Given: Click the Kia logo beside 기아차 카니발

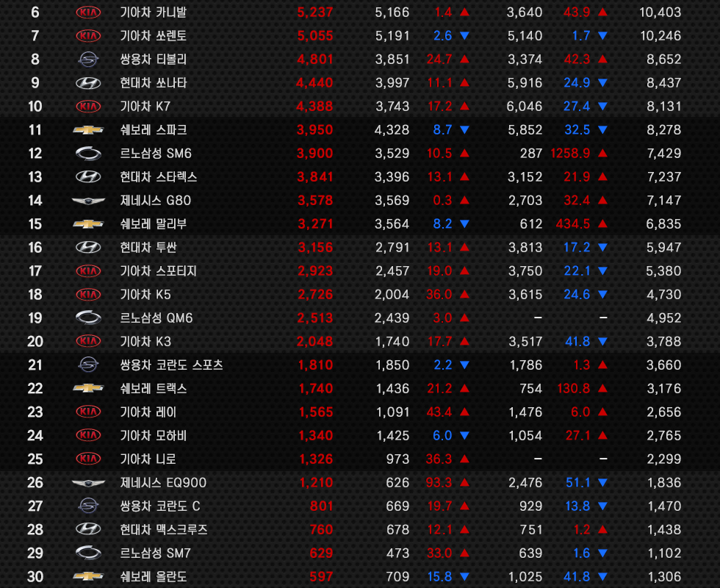Looking at the screenshot, I should coord(88,12).
